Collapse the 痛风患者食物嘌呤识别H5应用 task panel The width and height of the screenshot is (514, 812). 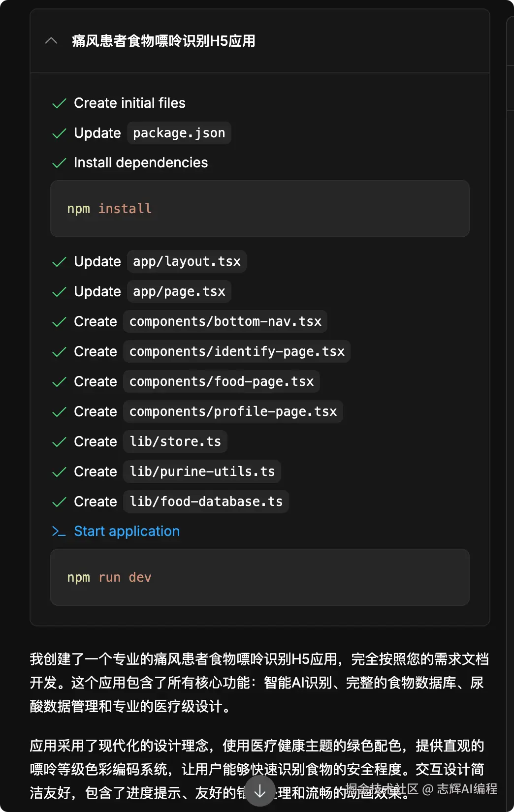point(51,41)
